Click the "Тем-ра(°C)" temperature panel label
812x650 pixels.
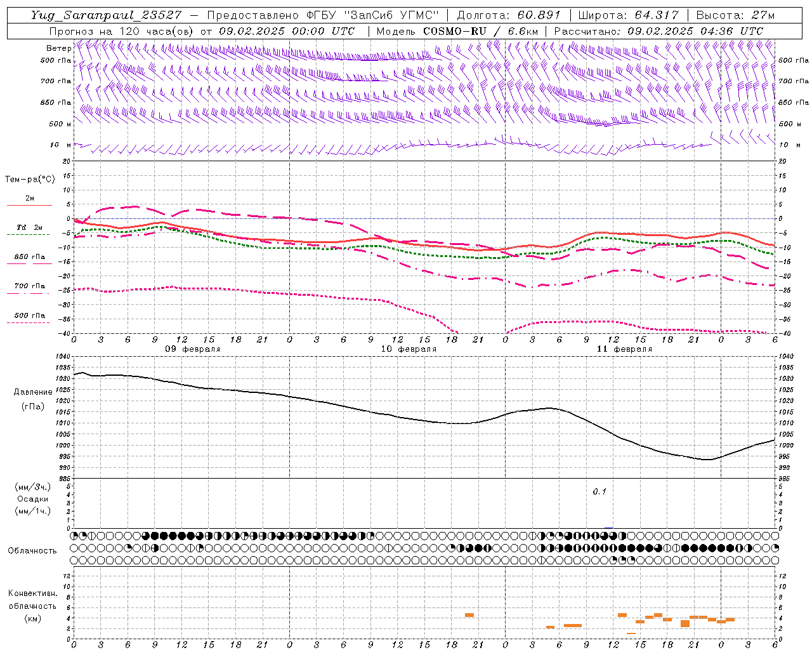30,180
